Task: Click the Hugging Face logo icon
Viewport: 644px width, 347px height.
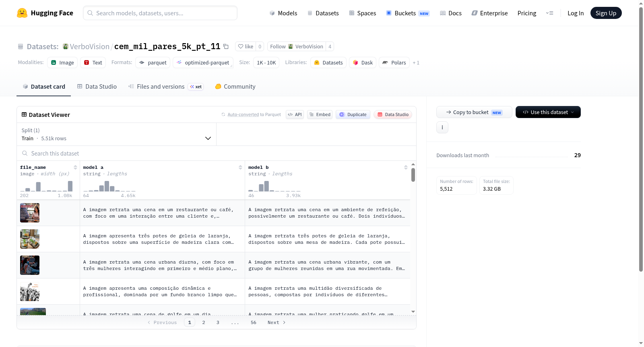Action: (x=22, y=13)
